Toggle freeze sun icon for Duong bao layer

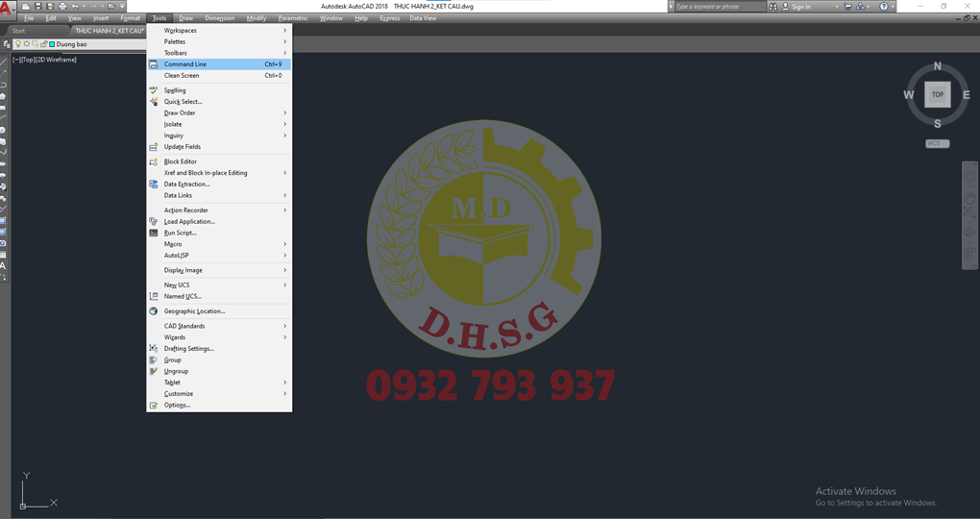(26, 44)
